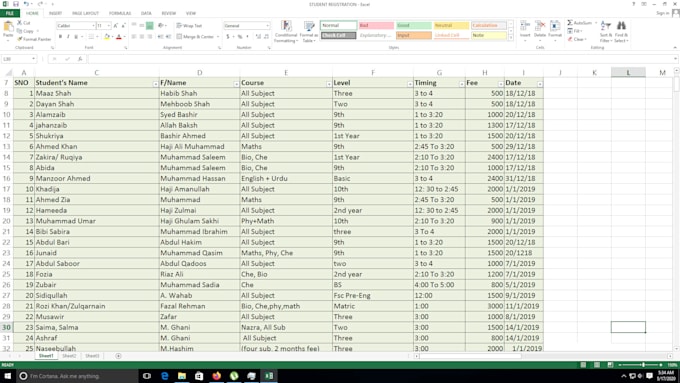The height and width of the screenshot is (383, 680).
Task: Click the orientation text angle icon
Action: tap(161, 26)
